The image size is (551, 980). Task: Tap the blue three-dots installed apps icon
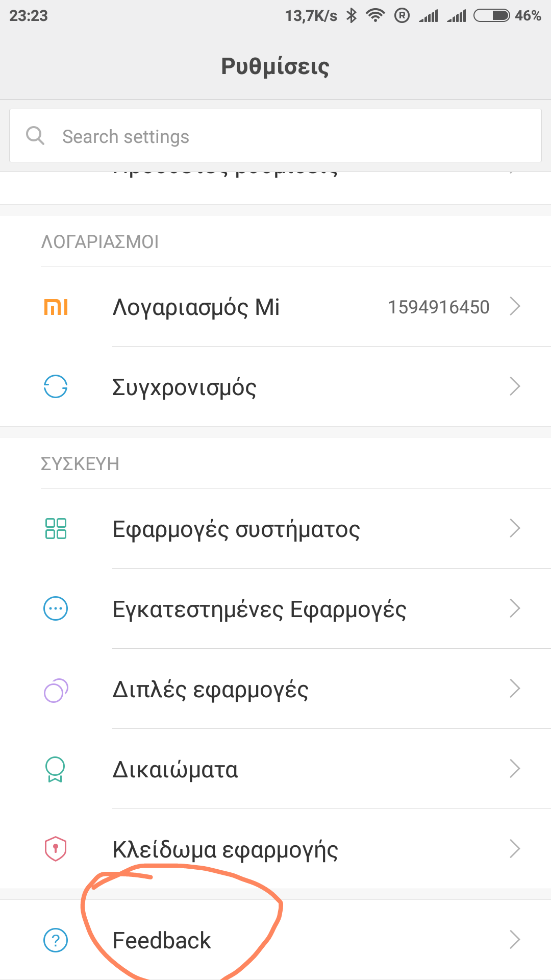(x=56, y=608)
